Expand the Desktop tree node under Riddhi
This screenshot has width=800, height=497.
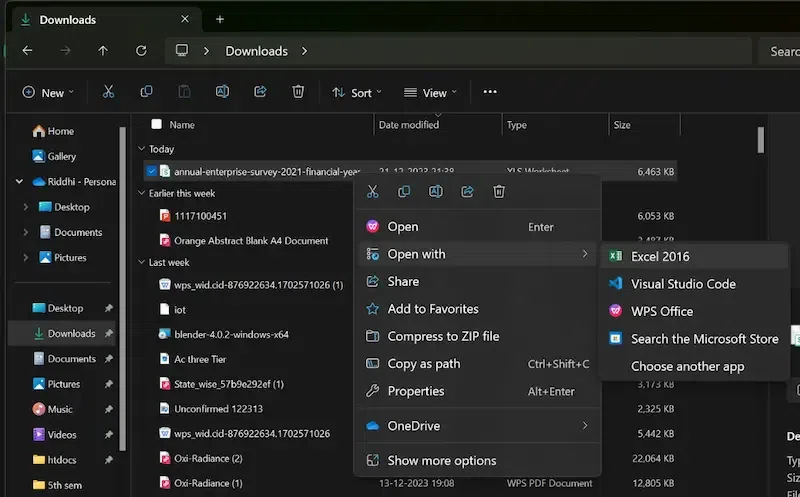pos(26,207)
